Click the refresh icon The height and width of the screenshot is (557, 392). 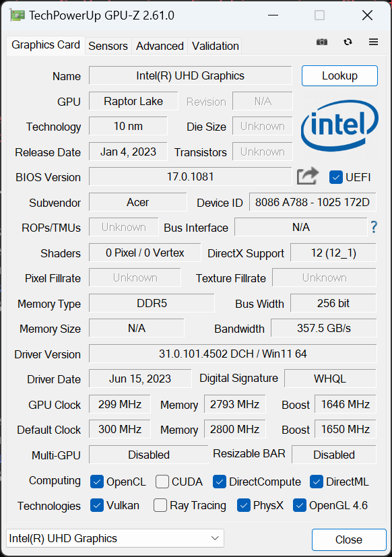pyautogui.click(x=348, y=42)
